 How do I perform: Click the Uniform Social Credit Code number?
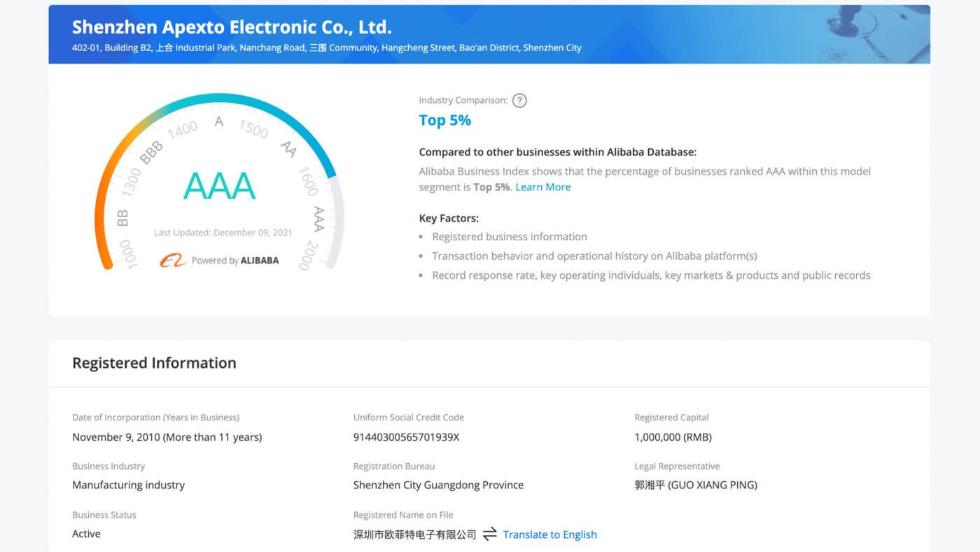pos(406,437)
